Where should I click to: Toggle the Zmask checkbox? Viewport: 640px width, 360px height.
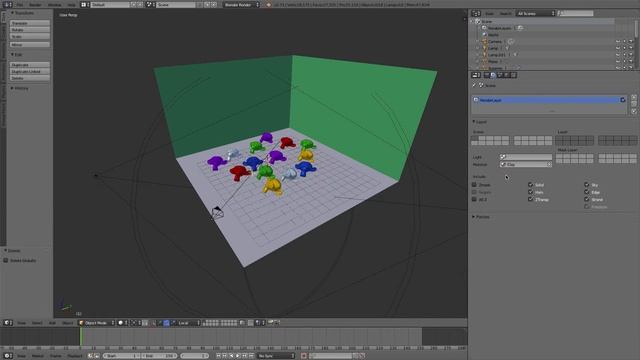474,185
